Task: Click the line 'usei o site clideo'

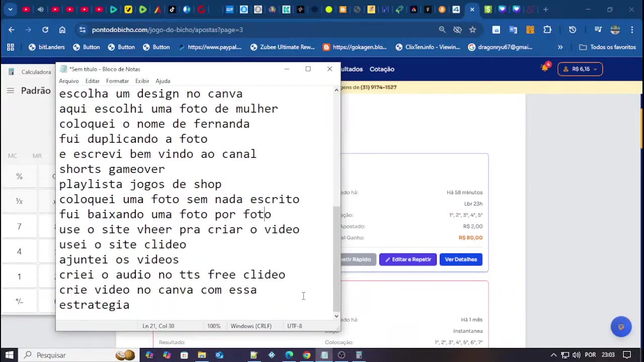Action: (x=123, y=244)
